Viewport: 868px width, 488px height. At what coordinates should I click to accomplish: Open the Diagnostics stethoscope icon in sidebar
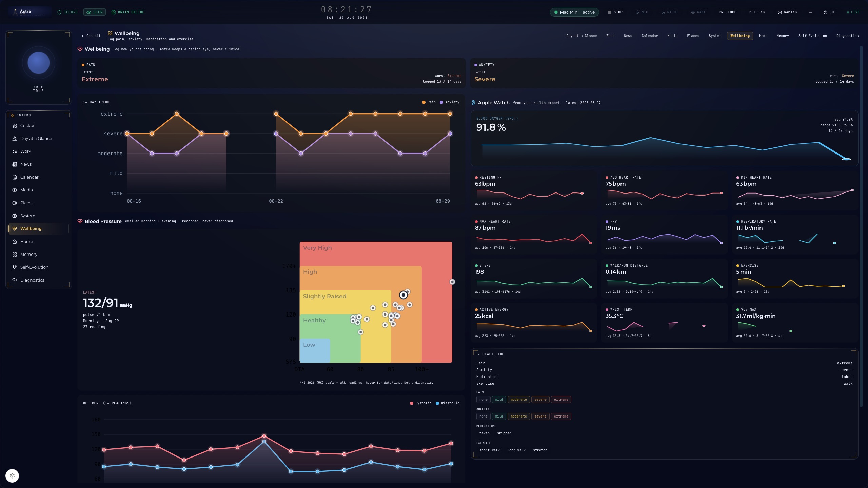coord(15,280)
